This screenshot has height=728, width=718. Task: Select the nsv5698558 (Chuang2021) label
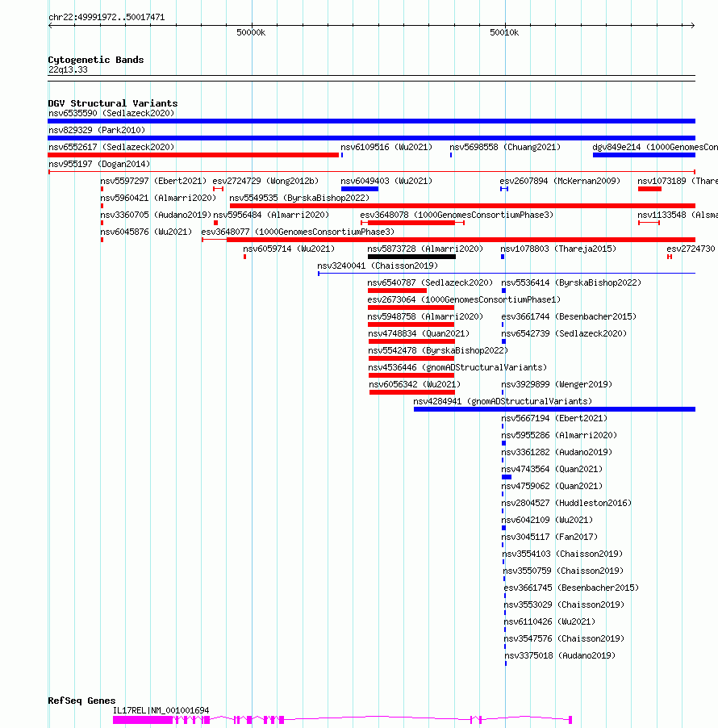[505, 147]
